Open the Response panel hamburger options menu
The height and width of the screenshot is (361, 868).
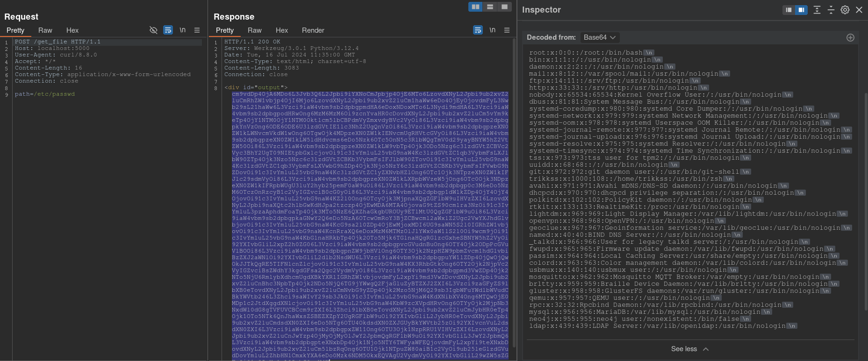click(507, 30)
